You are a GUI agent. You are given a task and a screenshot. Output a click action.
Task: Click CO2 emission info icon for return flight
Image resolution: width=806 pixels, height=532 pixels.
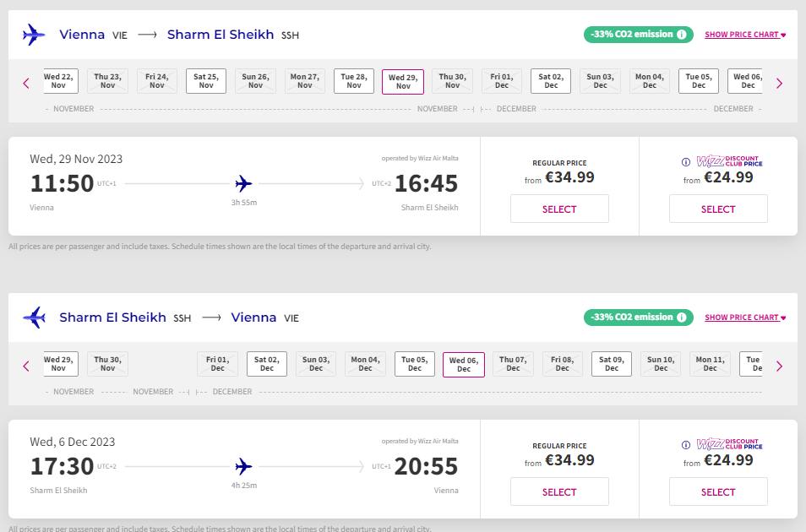(x=682, y=318)
